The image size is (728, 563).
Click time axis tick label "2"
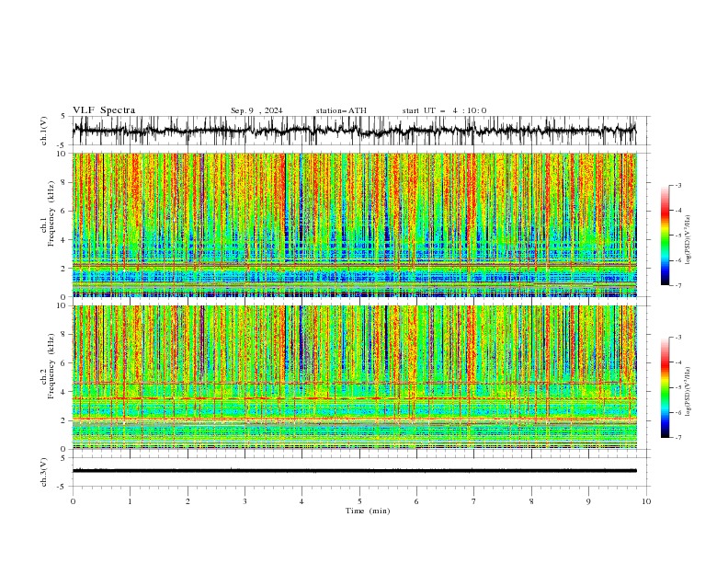[188, 501]
